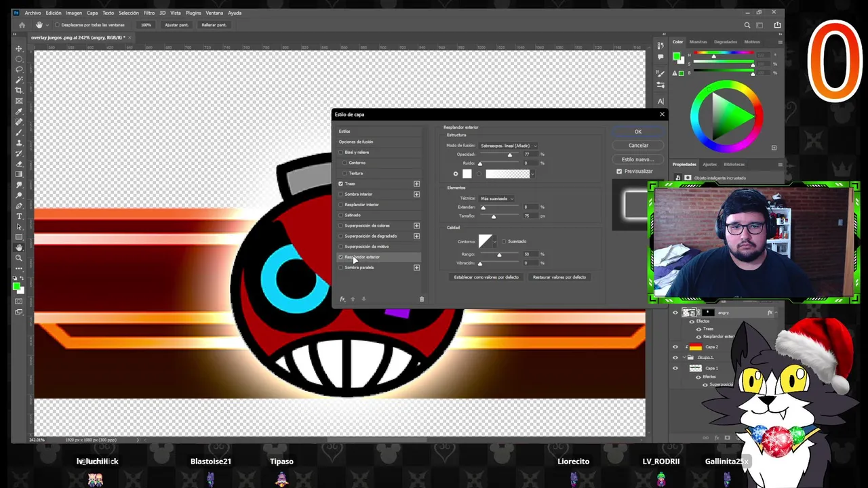Select the Move tool in the toolbar
The height and width of the screenshot is (488, 868).
point(19,48)
